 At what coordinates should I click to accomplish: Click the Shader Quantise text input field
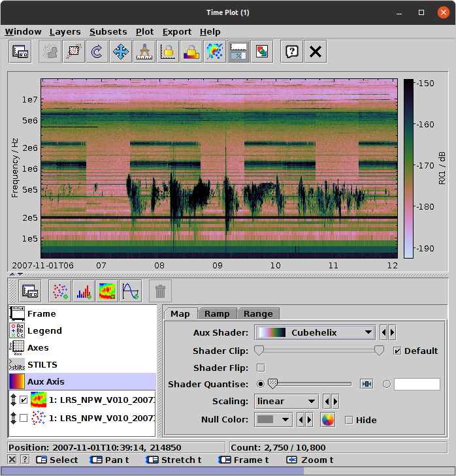click(x=416, y=384)
